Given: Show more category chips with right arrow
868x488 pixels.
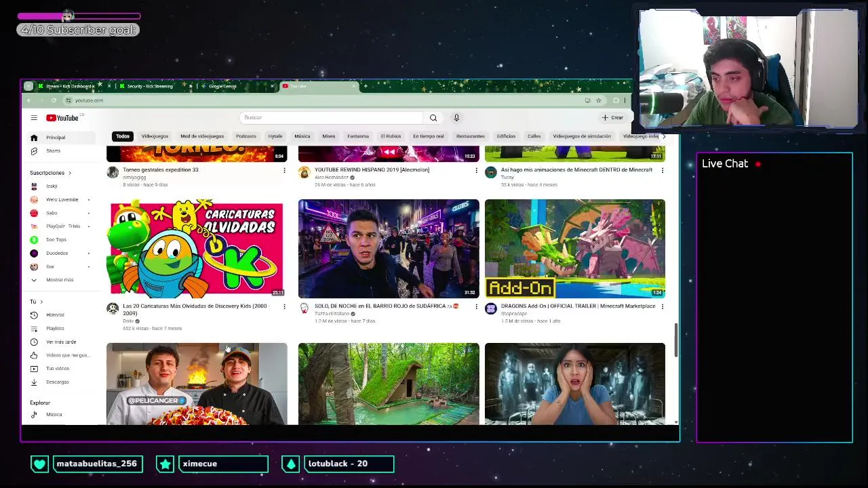Looking at the screenshot, I should 663,136.
